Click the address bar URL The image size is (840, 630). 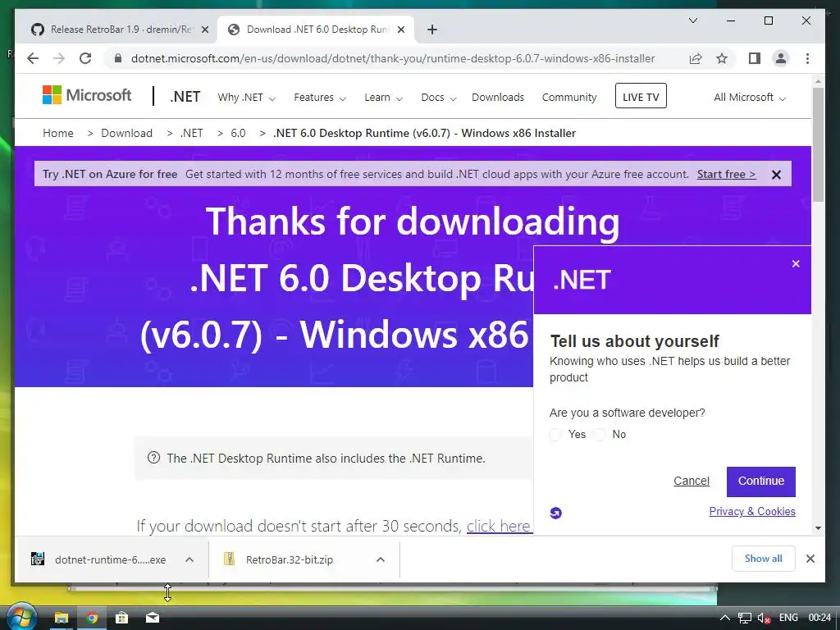click(393, 58)
